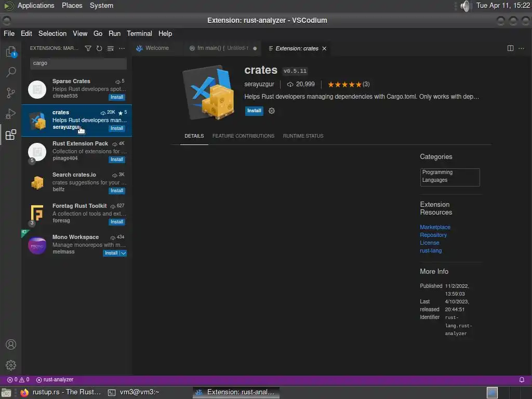Viewport: 532px width, 399px height.
Task: Install Search crates.io extension
Action: tap(117, 191)
